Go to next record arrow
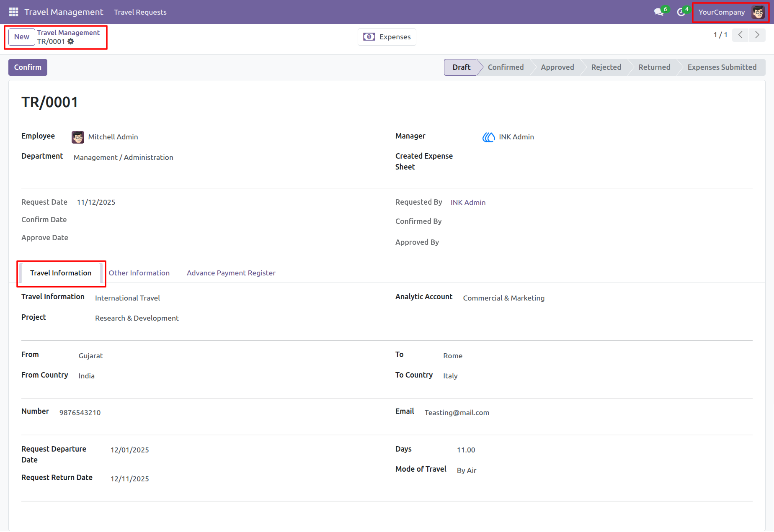This screenshot has height=532, width=774. click(757, 35)
